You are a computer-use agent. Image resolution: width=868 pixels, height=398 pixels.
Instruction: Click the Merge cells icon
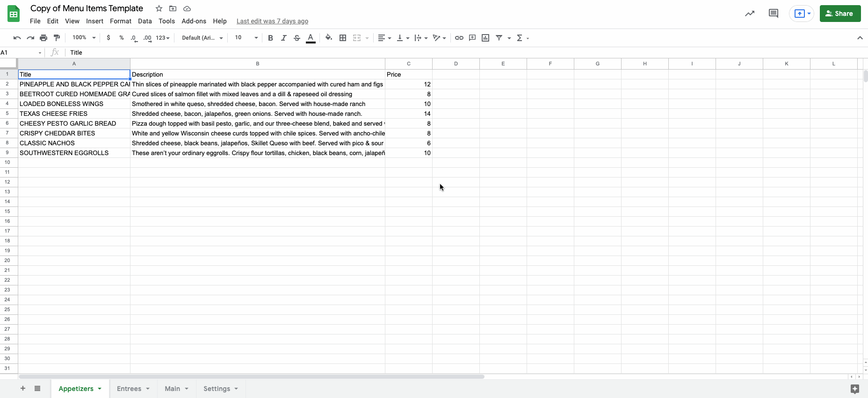pyautogui.click(x=357, y=38)
